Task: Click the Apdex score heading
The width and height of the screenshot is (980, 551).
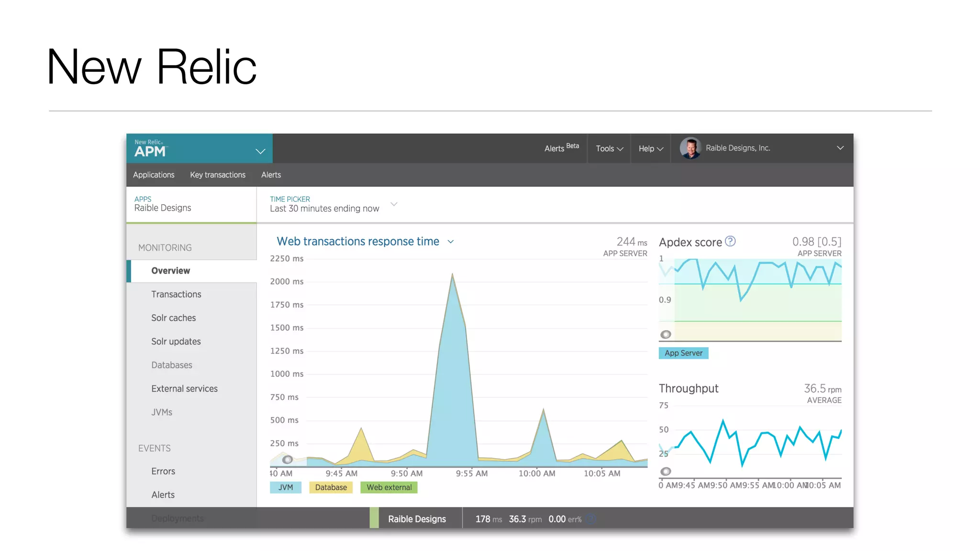Action: point(690,242)
